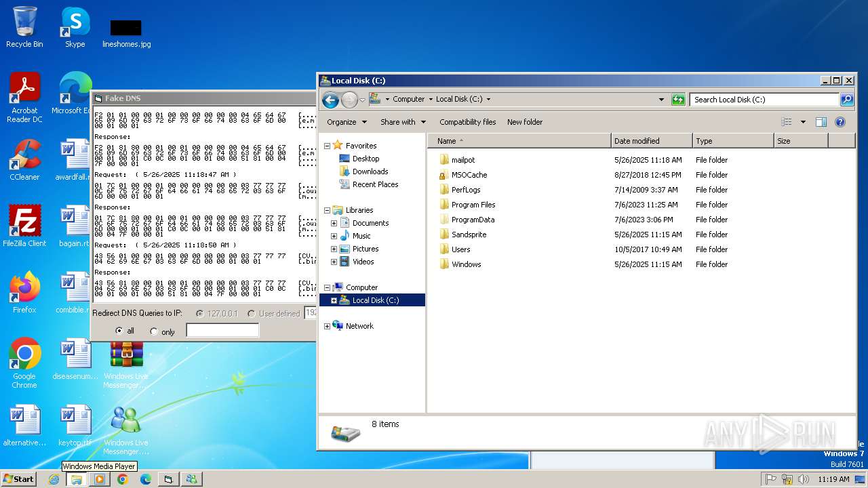
Task: Select the Pictures library
Action: point(365,249)
